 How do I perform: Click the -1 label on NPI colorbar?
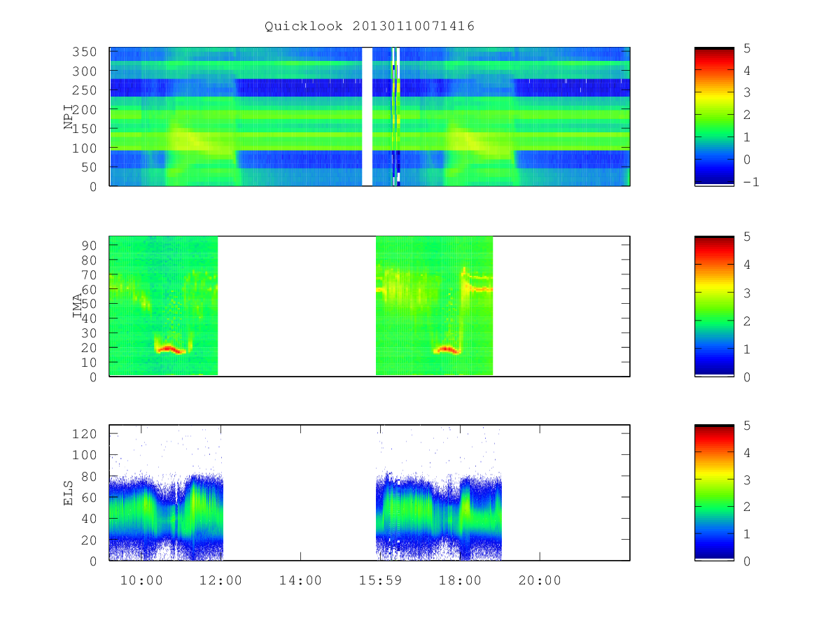point(751,182)
